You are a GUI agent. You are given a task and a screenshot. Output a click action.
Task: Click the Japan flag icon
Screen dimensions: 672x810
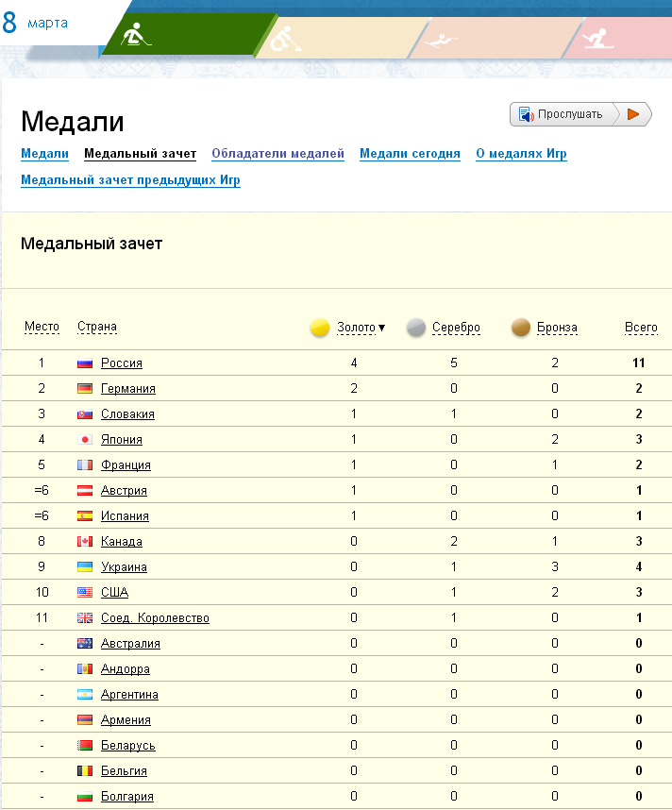click(x=85, y=440)
